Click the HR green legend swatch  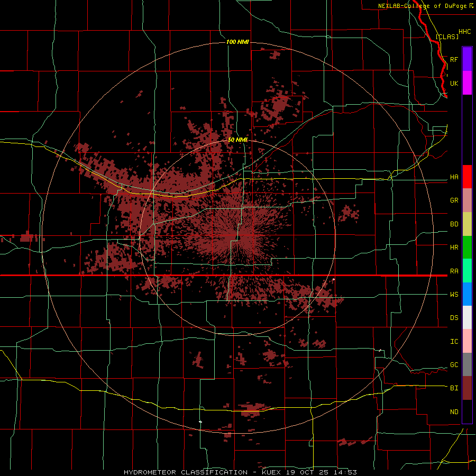[467, 248]
